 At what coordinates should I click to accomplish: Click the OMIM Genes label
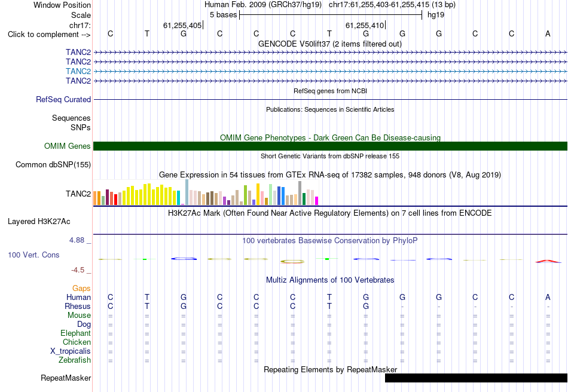(x=68, y=146)
